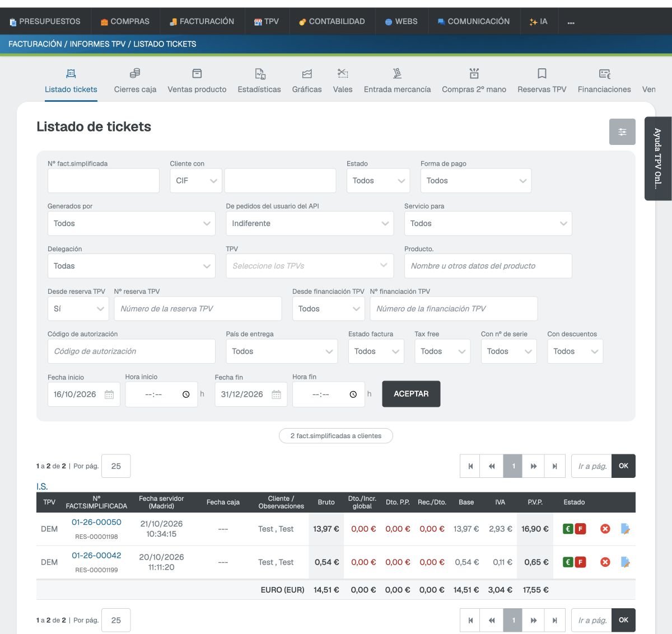Image resolution: width=672 pixels, height=634 pixels.
Task: Focus Código de autorización field
Action: [132, 351]
